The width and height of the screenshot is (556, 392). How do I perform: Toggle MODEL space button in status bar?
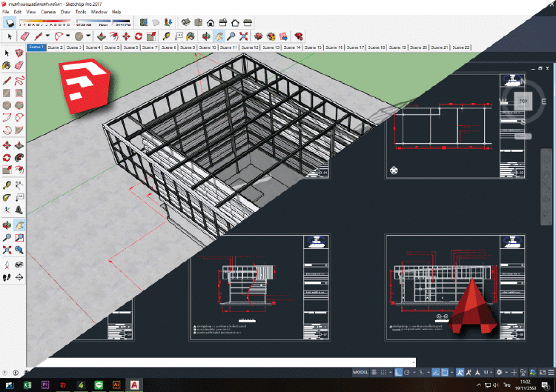coord(360,371)
